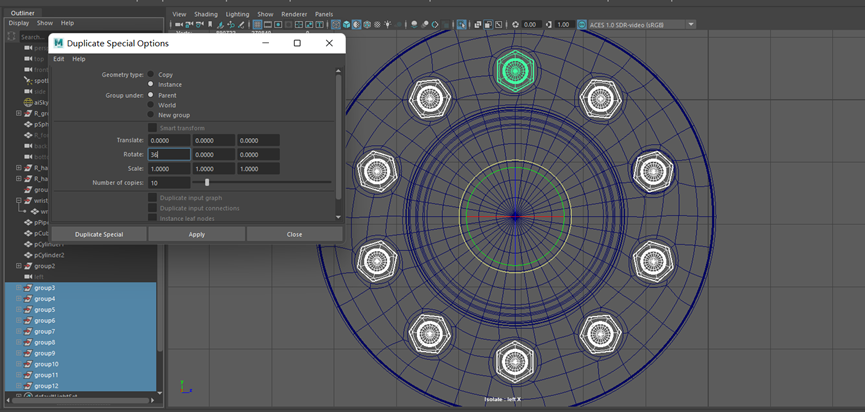Toggle the textured checker display icon
This screenshot has height=412, width=865.
(x=377, y=24)
